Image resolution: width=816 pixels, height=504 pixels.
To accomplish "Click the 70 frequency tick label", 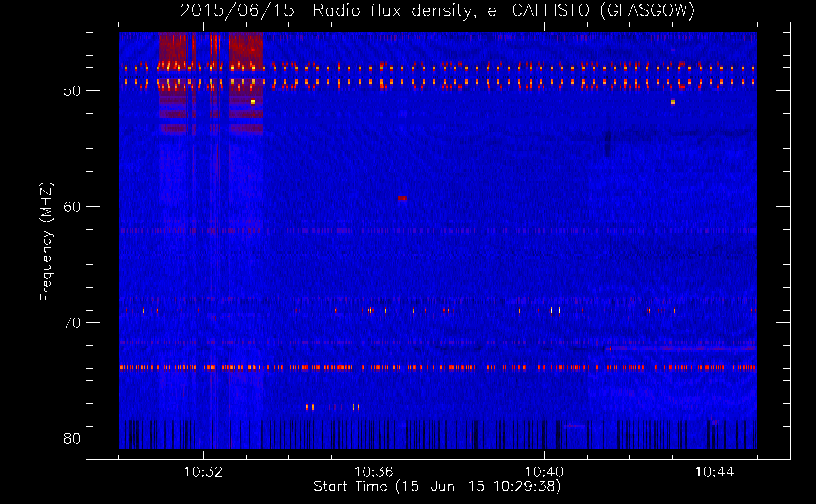I will [72, 323].
